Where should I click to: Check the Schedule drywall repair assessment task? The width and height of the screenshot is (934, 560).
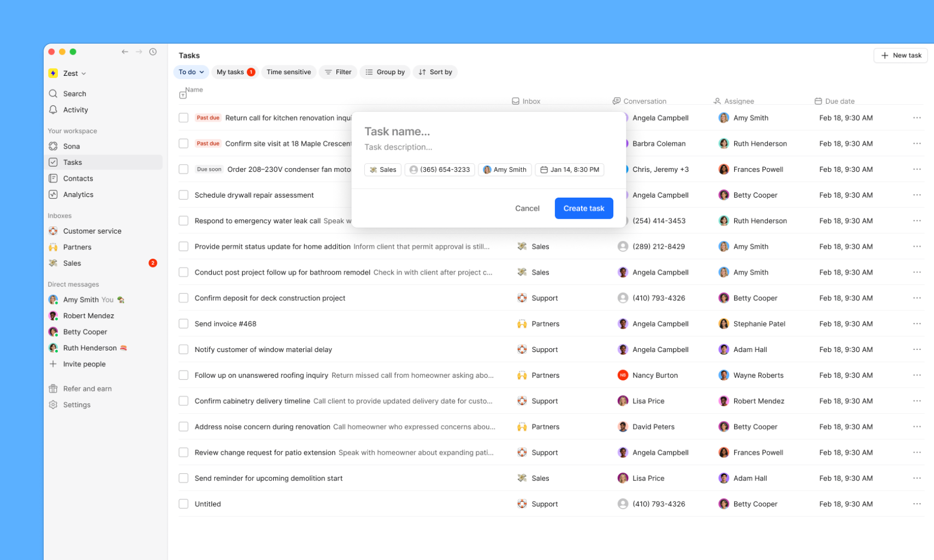184,195
